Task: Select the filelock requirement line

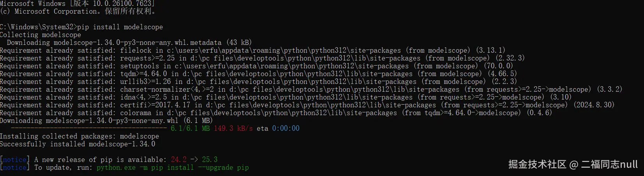Action: pos(252,50)
